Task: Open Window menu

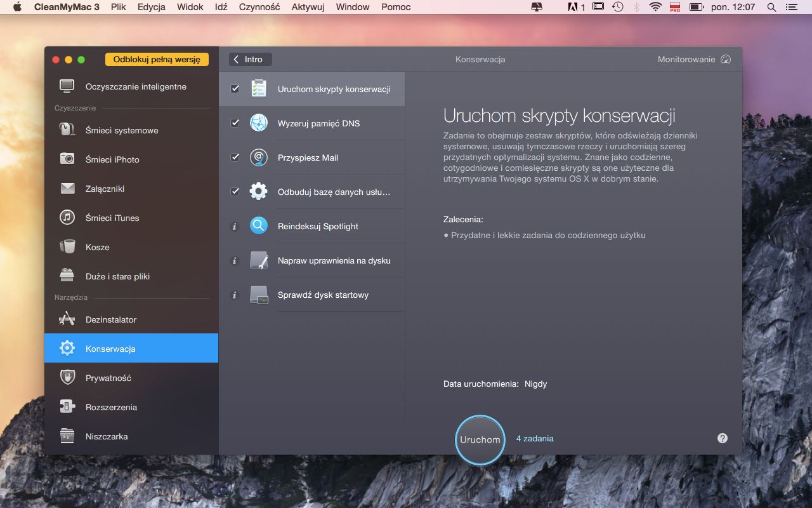Action: [x=353, y=7]
